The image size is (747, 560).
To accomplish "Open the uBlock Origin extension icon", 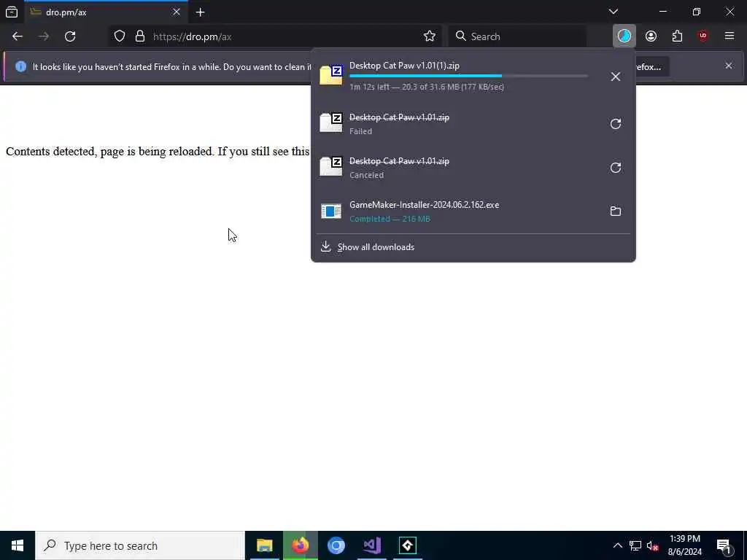I will coord(703,36).
